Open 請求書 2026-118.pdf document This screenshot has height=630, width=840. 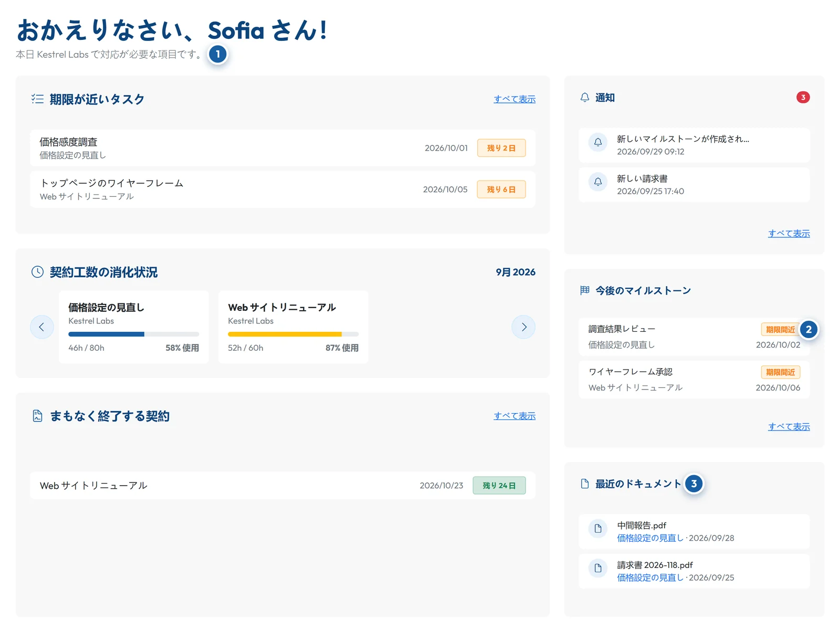(694, 571)
